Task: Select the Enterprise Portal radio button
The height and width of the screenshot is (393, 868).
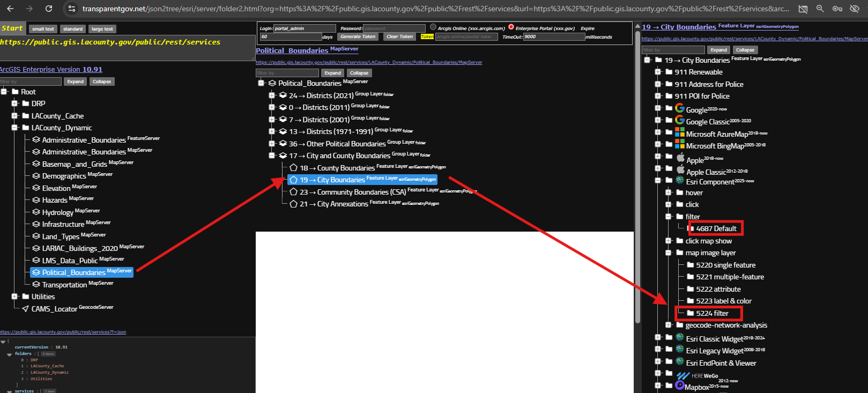Action: click(511, 27)
